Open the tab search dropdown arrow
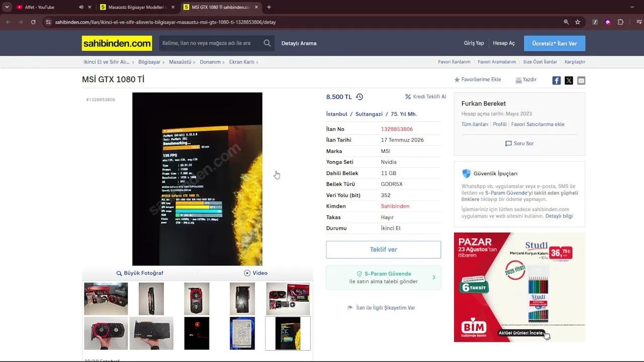 (x=7, y=7)
